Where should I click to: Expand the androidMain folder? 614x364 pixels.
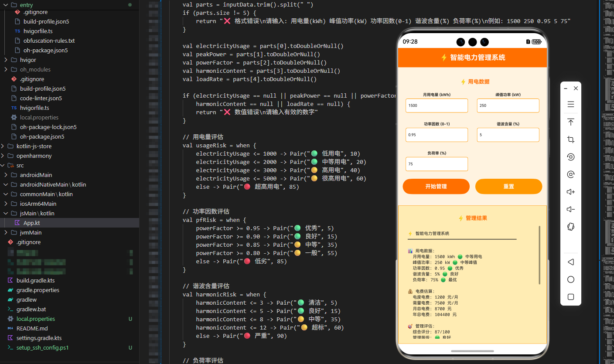(5, 175)
